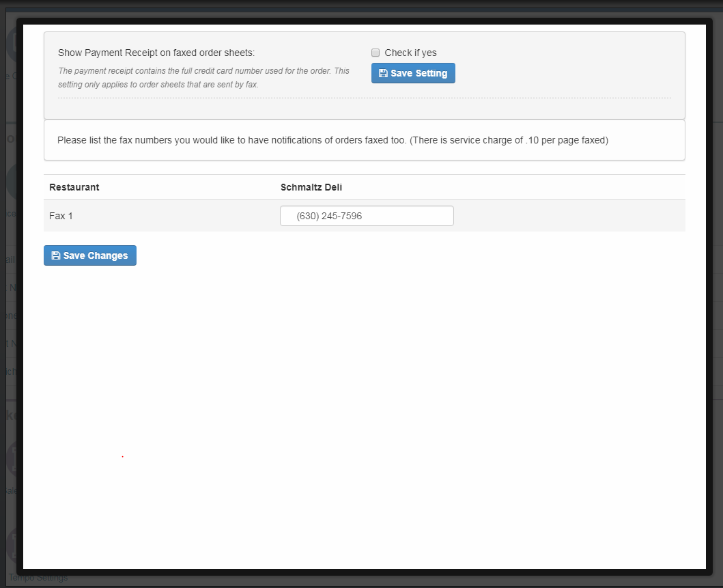The height and width of the screenshot is (588, 723).
Task: Click the save icon inside the Save Changes button
Action: pos(55,255)
